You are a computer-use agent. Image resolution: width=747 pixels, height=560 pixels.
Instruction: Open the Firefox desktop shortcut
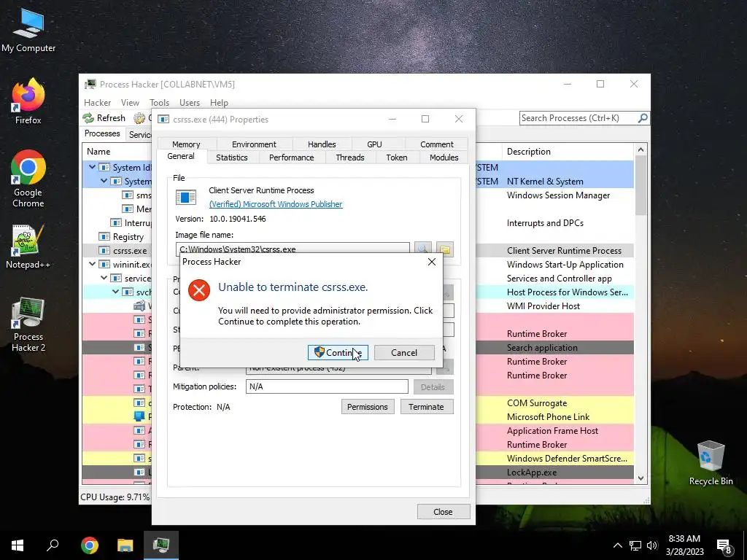click(x=28, y=101)
